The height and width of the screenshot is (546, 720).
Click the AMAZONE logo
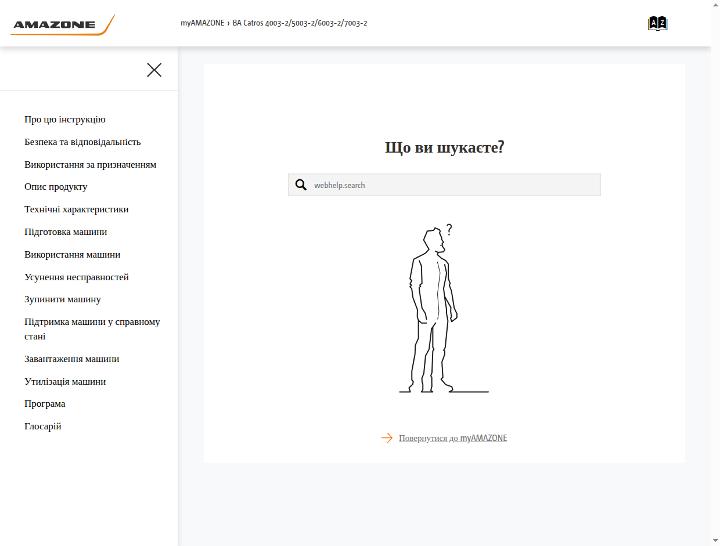pos(62,25)
